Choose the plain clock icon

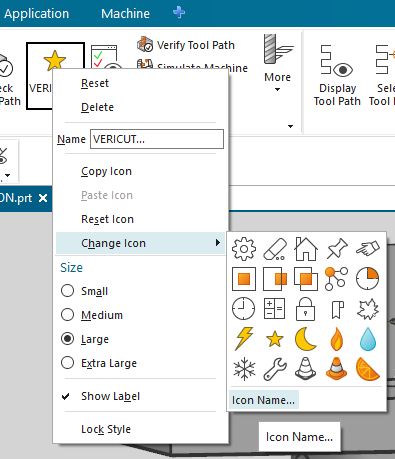[x=244, y=309]
